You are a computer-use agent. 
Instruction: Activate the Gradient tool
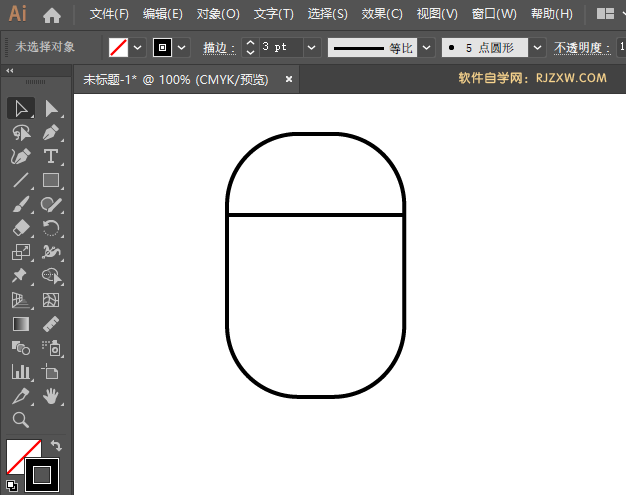pyautogui.click(x=21, y=324)
